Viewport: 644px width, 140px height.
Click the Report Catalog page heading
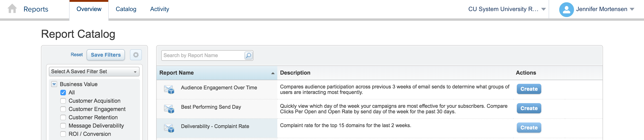[78, 34]
